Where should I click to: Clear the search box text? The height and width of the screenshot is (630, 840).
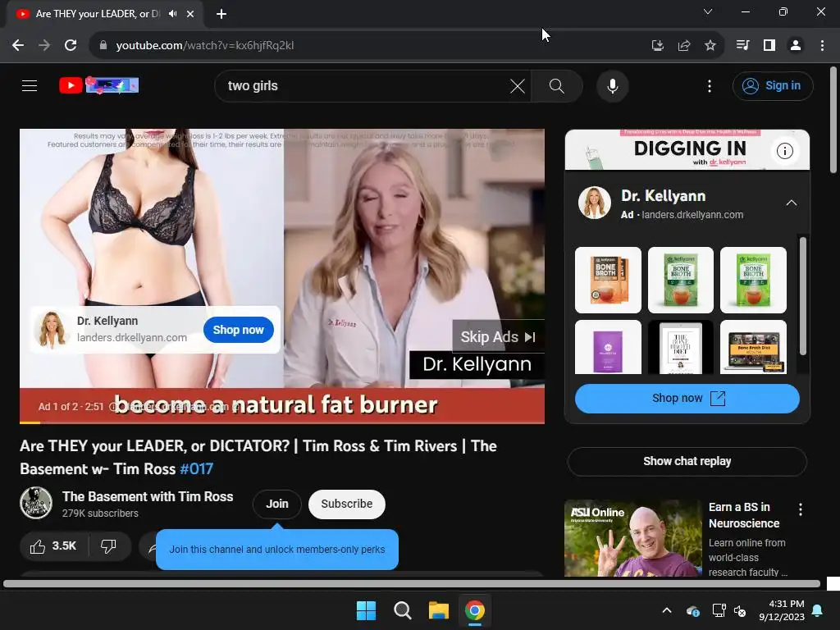[x=517, y=85]
